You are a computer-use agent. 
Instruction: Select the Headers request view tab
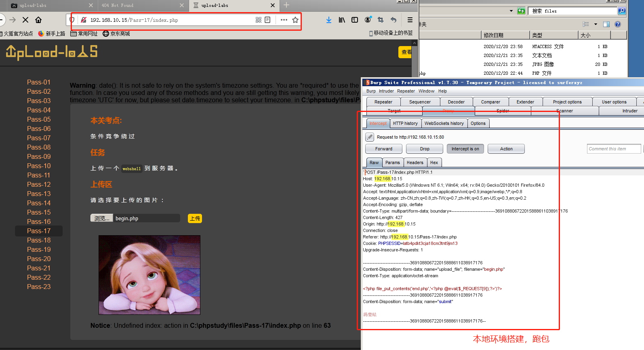point(415,162)
